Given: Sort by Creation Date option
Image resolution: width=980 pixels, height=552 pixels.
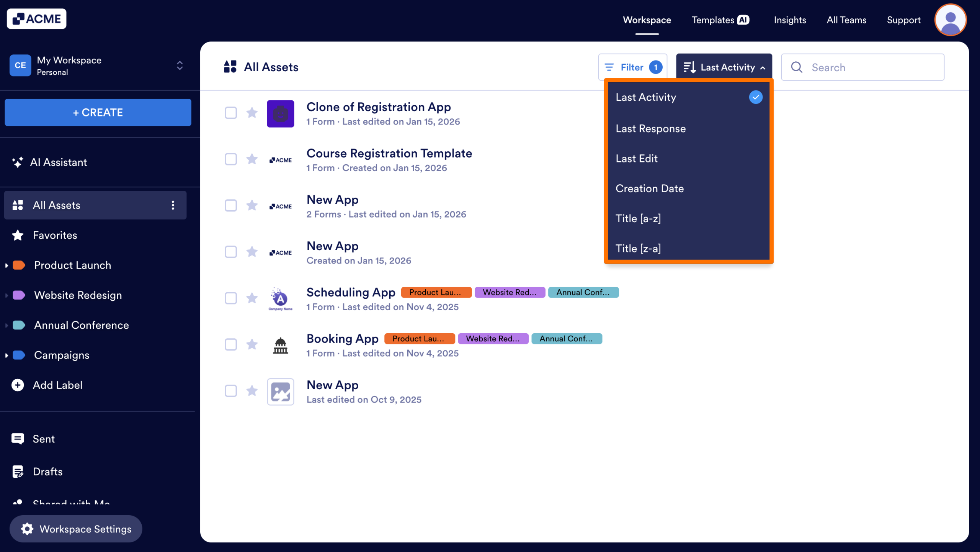Looking at the screenshot, I should (650, 188).
